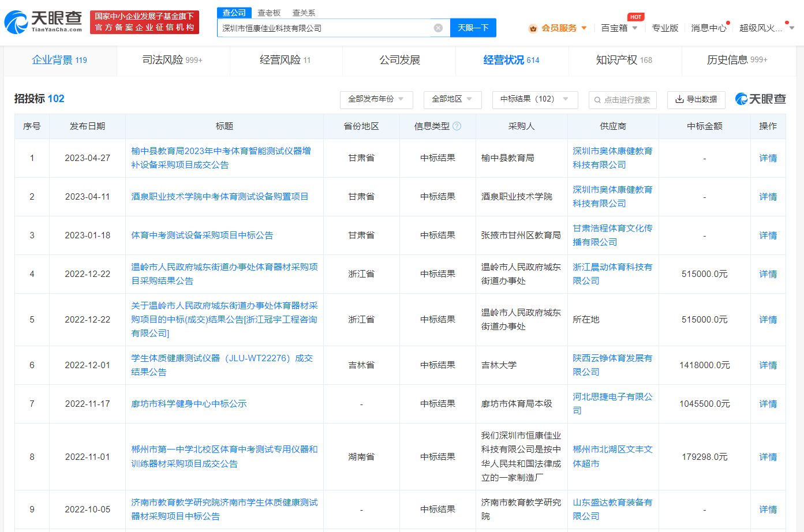Switch to the 司法风险 tab
Image resolution: width=804 pixels, height=532 pixels.
point(173,60)
